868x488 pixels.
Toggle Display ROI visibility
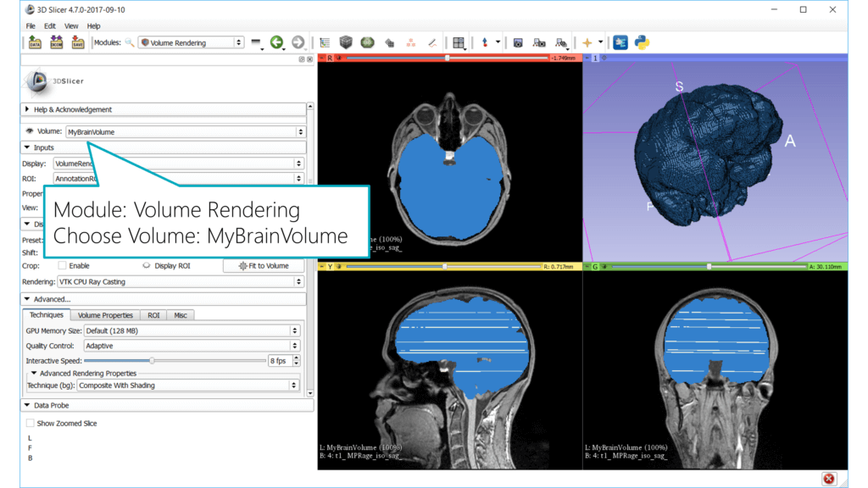tap(146, 265)
